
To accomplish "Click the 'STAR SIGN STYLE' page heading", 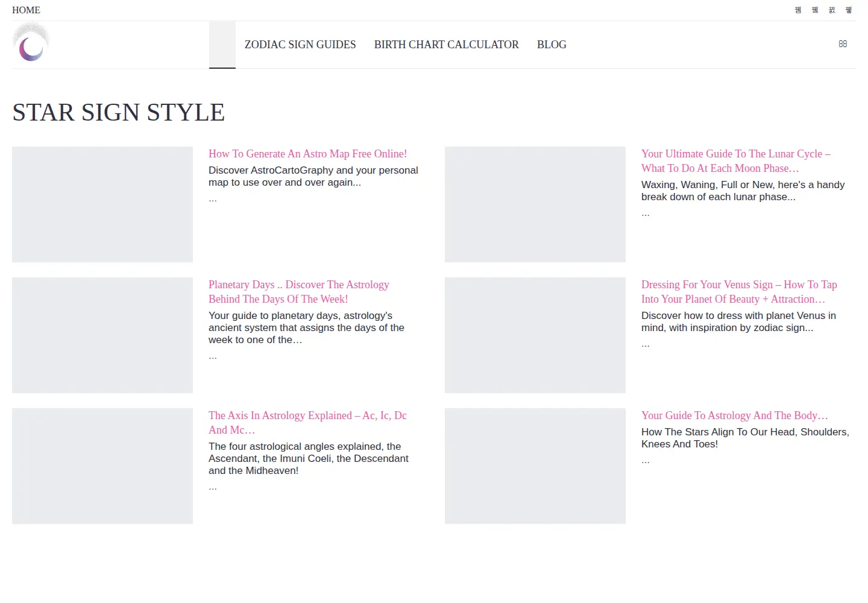I will 118,113.
